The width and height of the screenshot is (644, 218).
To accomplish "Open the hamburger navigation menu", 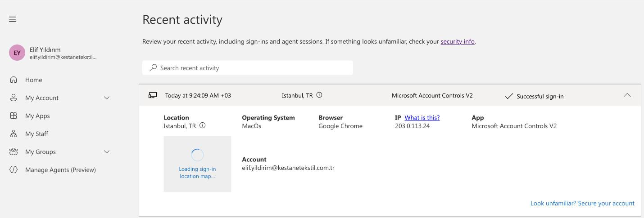I will pyautogui.click(x=13, y=19).
